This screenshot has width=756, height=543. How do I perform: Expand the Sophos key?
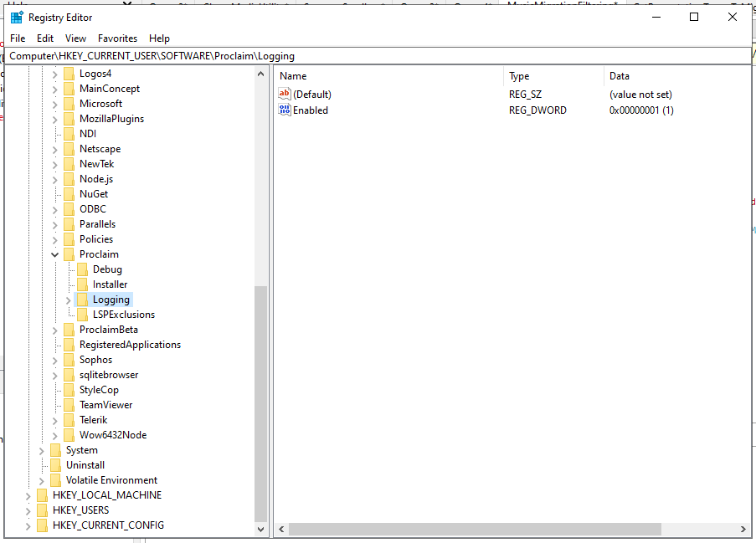pos(55,360)
